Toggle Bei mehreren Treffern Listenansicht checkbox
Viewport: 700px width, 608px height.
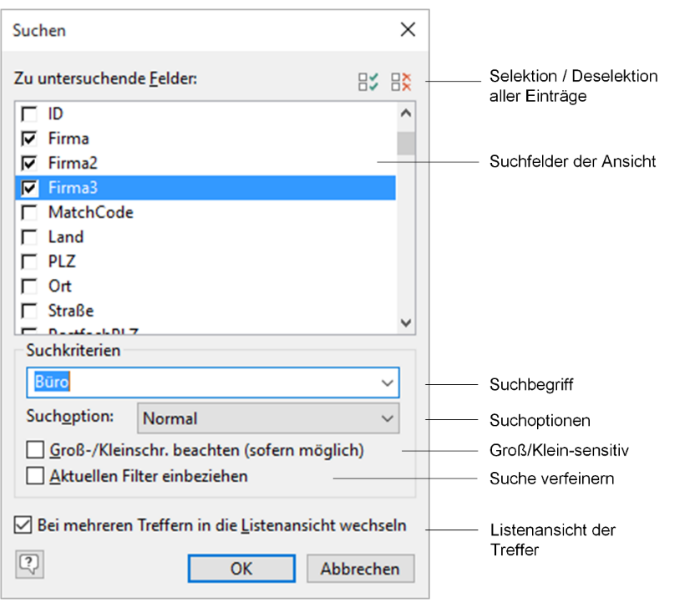point(23,526)
